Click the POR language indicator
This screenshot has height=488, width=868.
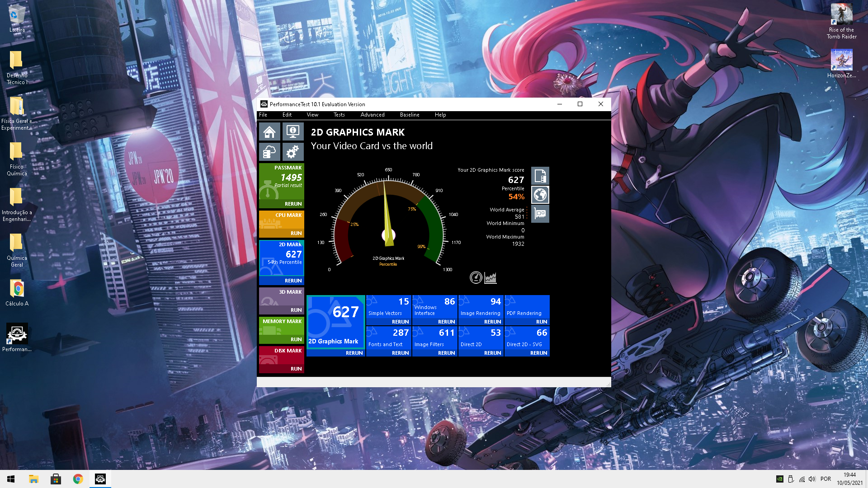[x=826, y=479]
